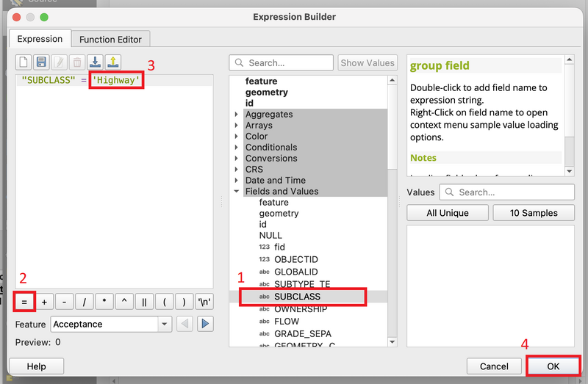Expand the Conditionals group
Viewport: 588px width, 384px height.
[x=236, y=148]
